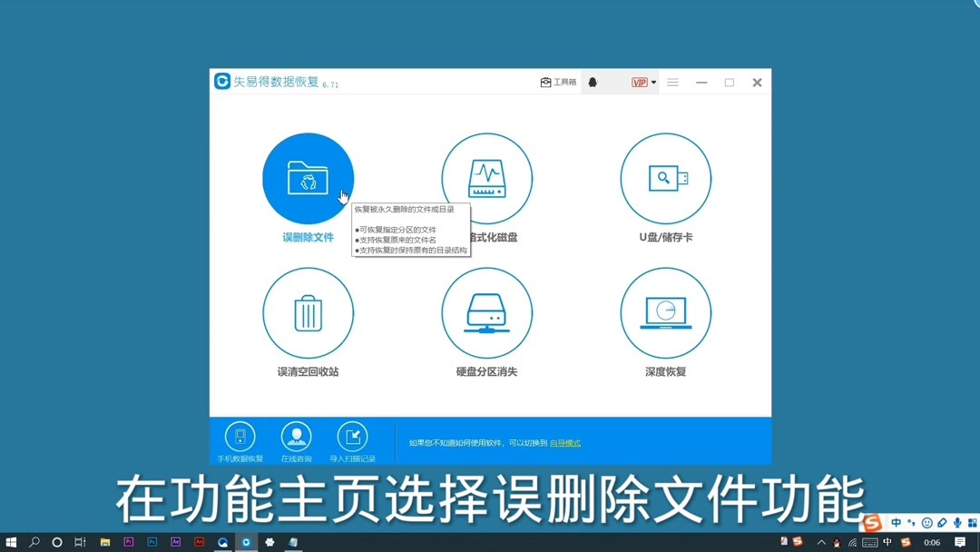Click the Sogou input tray icon
Screen dimensions: 980x552
coord(904,542)
